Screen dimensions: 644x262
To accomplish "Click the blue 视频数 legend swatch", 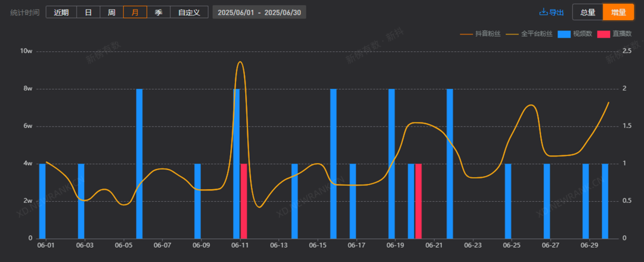I will (x=564, y=34).
